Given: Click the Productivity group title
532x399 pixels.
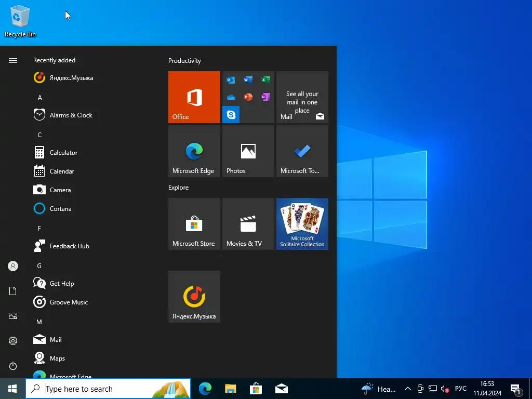Looking at the screenshot, I should (184, 61).
